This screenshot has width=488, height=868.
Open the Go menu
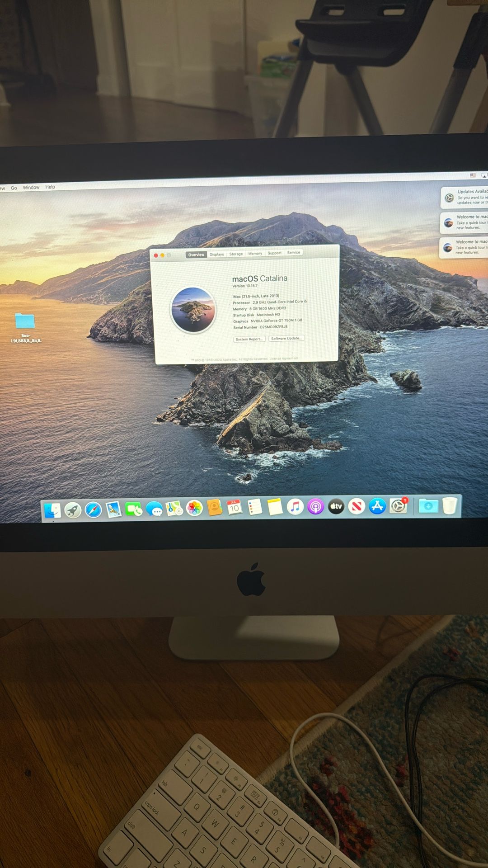click(14, 188)
